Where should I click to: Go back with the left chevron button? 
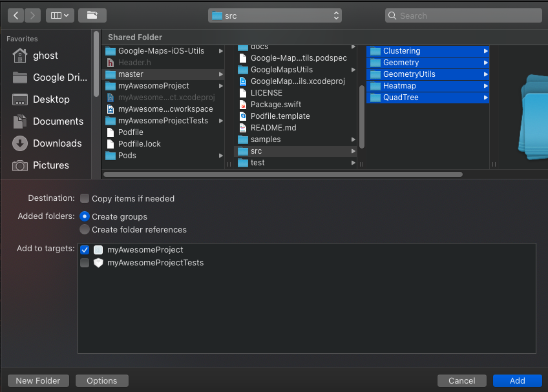click(16, 15)
